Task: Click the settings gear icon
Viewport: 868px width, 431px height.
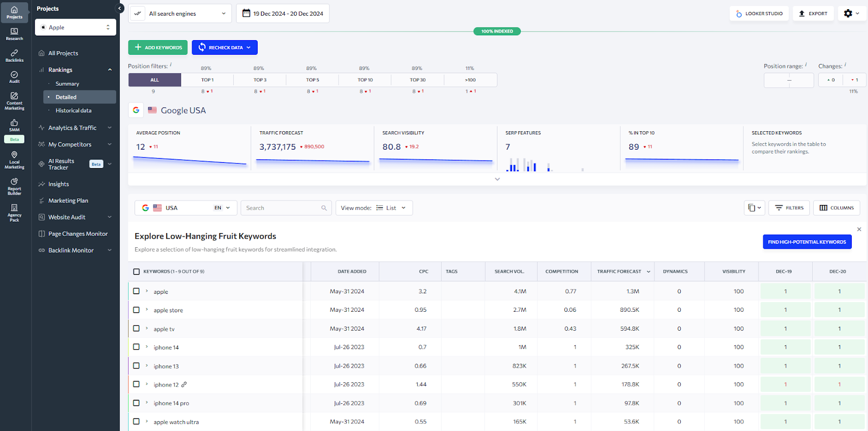Action: click(x=848, y=14)
